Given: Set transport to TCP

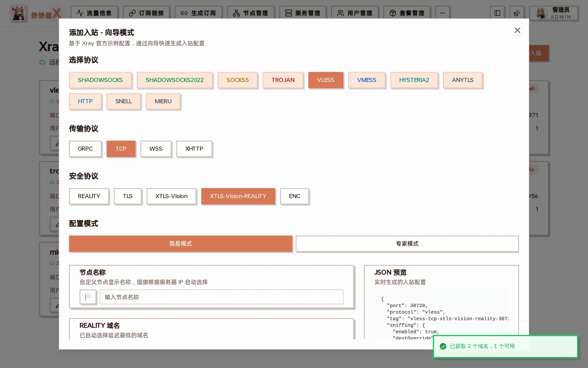Looking at the screenshot, I should [x=121, y=149].
